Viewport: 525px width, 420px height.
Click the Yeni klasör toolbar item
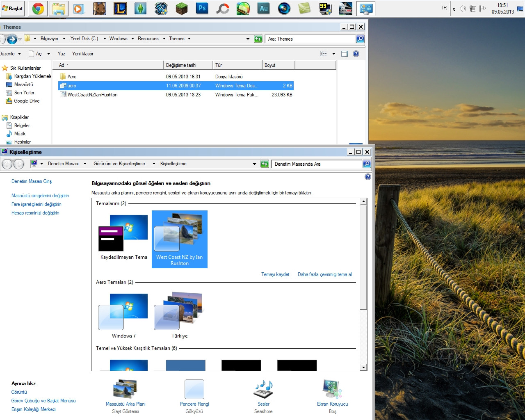click(x=82, y=54)
